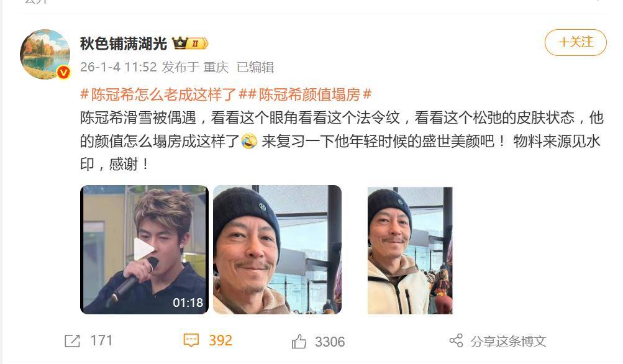
Task: Click the laughing-crying emoji in the post
Action: tap(249, 141)
